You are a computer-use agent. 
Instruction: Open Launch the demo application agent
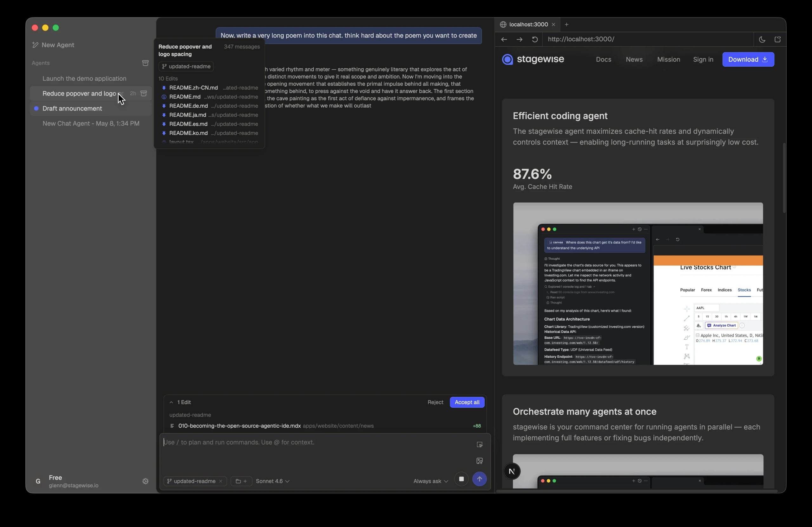coord(84,78)
